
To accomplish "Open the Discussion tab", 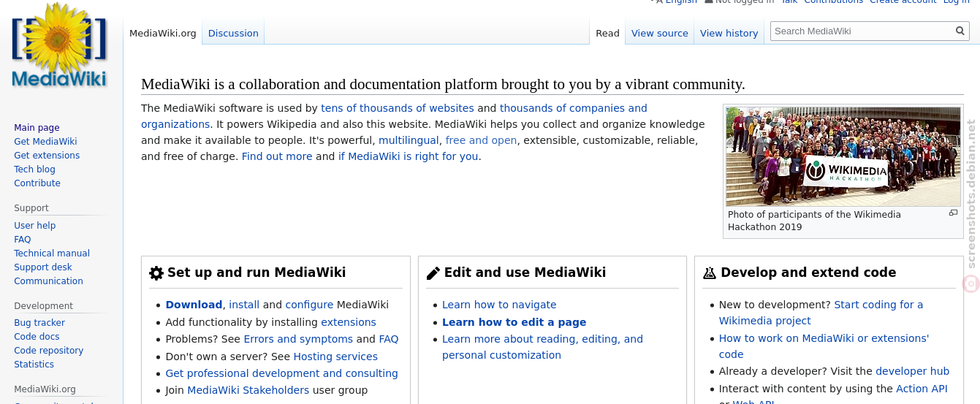I will pos(233,33).
